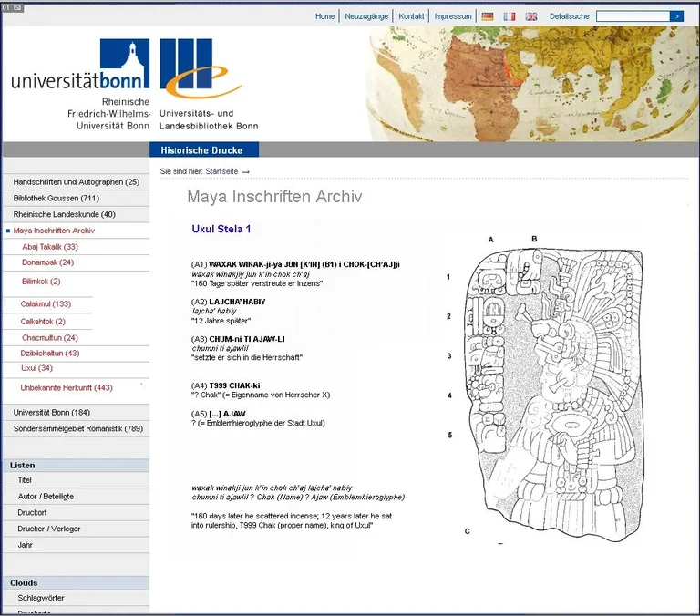Expand Bibliothek Goussen (711) collection
This screenshot has height=616, width=700.
[x=57, y=199]
